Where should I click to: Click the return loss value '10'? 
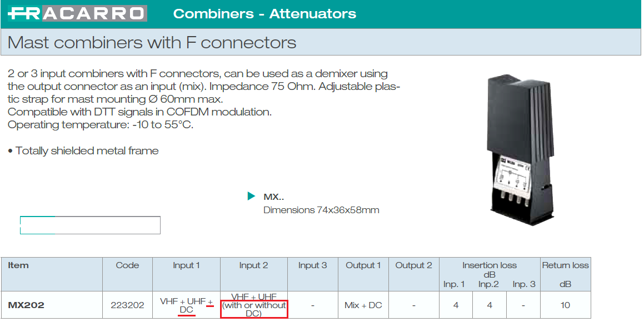pos(565,305)
